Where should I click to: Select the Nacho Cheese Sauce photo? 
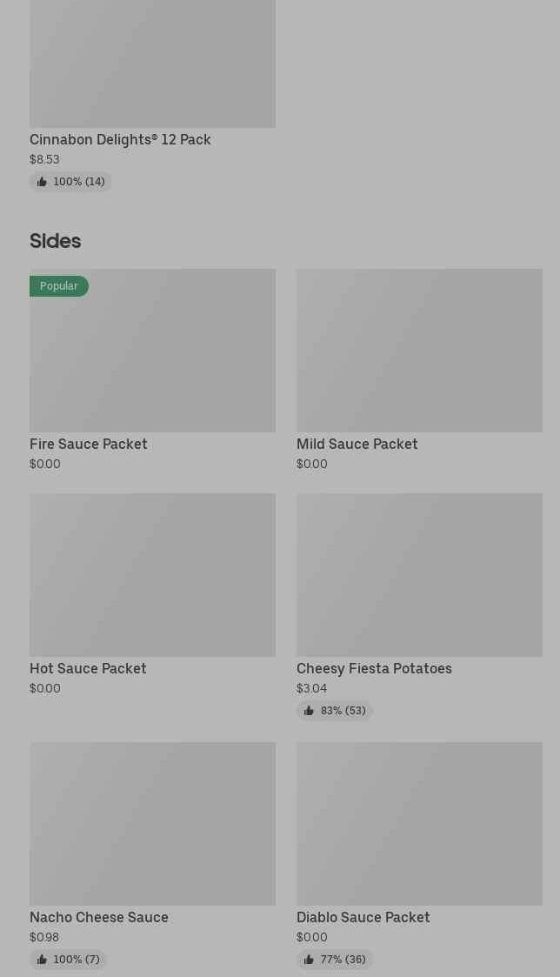152,823
